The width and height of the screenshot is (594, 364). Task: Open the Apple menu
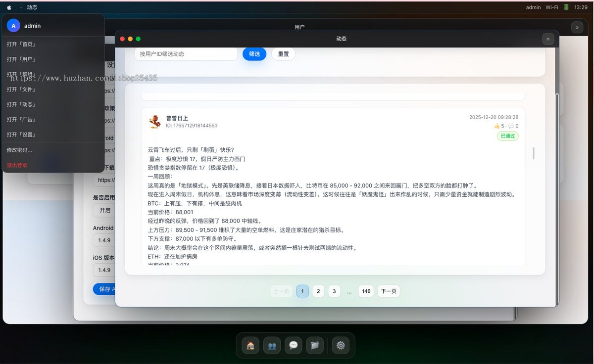(x=8, y=7)
